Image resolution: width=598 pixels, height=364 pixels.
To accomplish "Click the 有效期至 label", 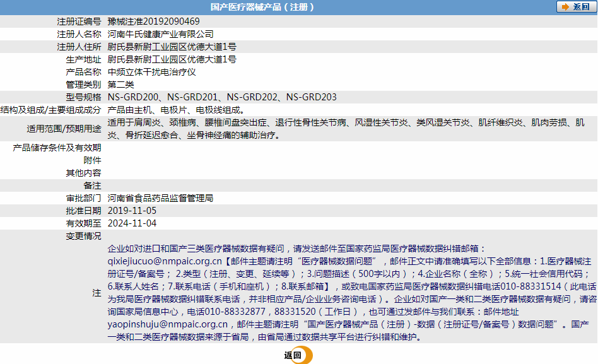I will point(83,223).
